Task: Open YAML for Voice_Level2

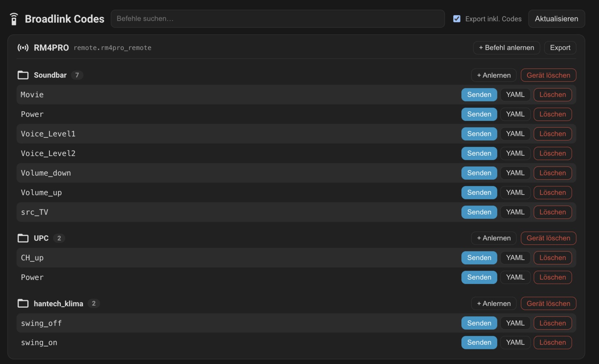Action: pos(515,153)
